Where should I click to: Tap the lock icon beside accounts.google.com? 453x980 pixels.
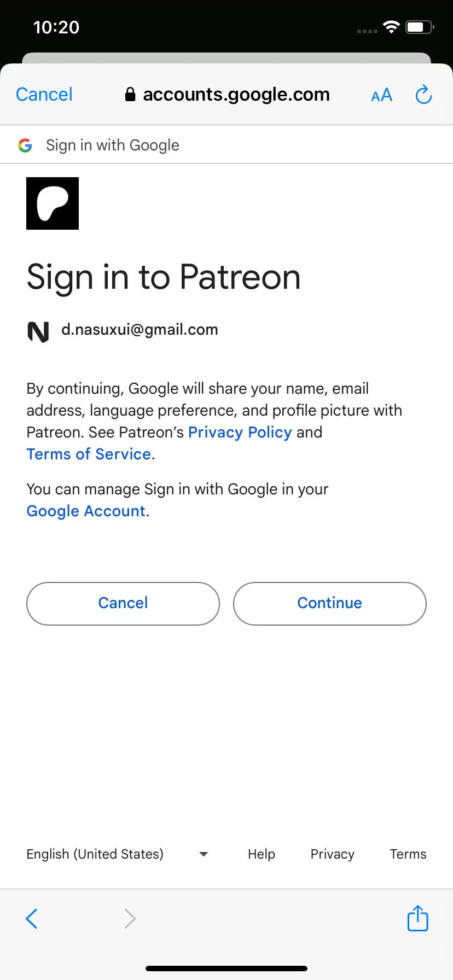(130, 95)
